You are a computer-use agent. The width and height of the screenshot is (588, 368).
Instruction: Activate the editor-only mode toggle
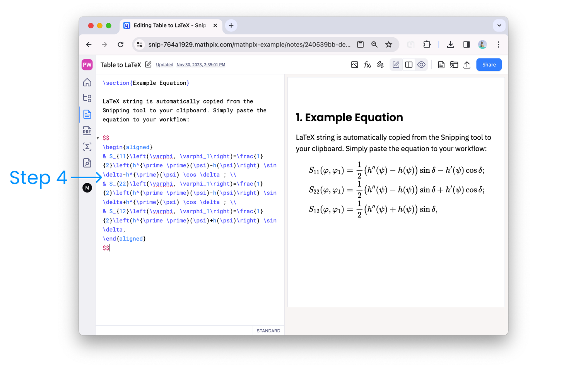tap(396, 64)
